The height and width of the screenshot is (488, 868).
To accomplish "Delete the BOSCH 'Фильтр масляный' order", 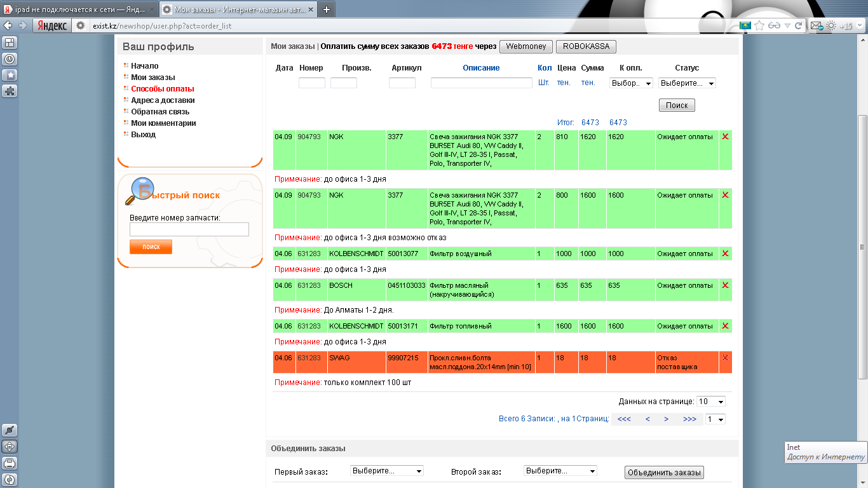I will [726, 285].
